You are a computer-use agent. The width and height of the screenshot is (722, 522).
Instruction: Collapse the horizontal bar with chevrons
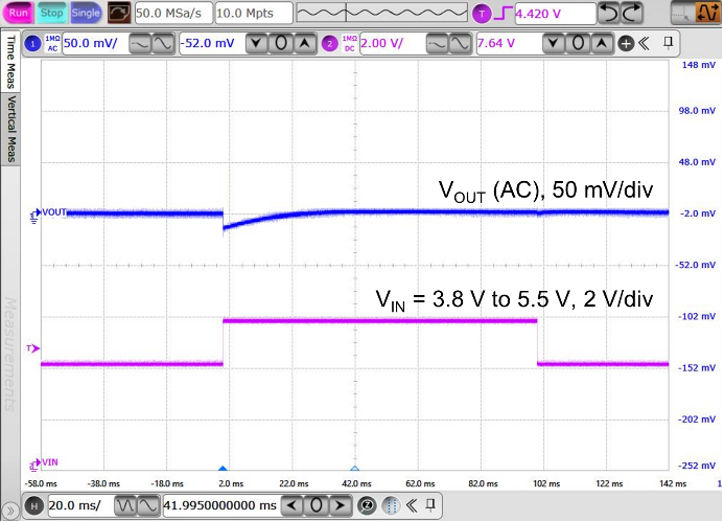(411, 505)
